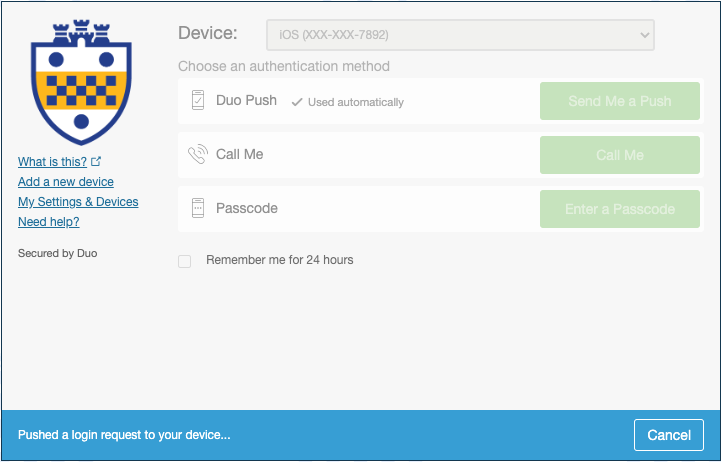Click the Remember me for 24 hours label
The height and width of the screenshot is (462, 721).
tap(280, 260)
